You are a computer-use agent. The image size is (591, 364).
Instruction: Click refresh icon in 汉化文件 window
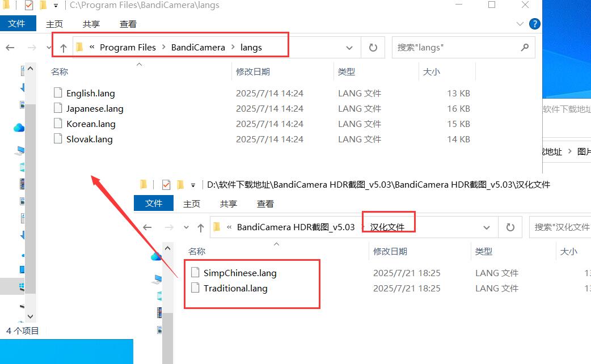(x=510, y=227)
